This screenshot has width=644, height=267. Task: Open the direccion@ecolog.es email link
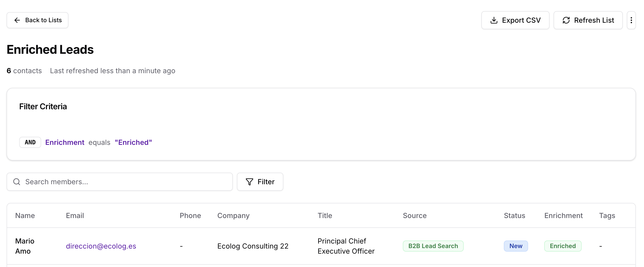pyautogui.click(x=101, y=246)
